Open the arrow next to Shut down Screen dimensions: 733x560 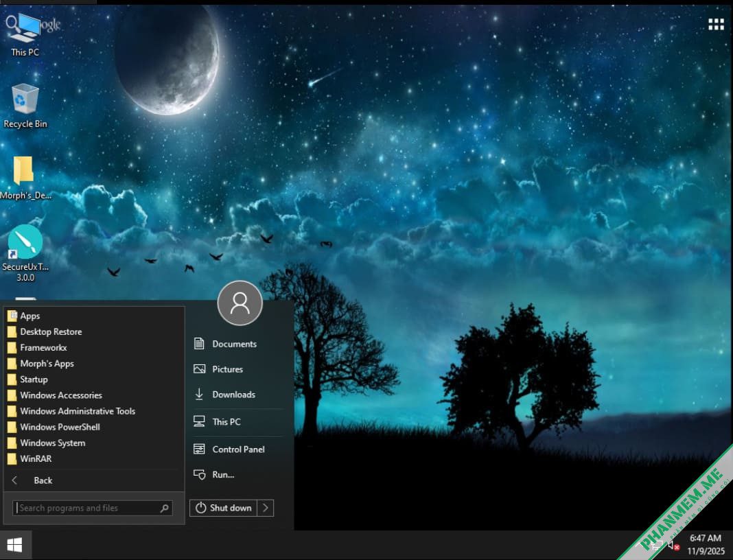click(x=266, y=508)
